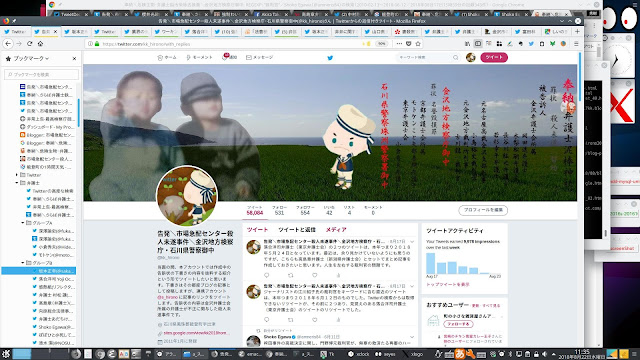Reload the page in Firefox

point(29,43)
